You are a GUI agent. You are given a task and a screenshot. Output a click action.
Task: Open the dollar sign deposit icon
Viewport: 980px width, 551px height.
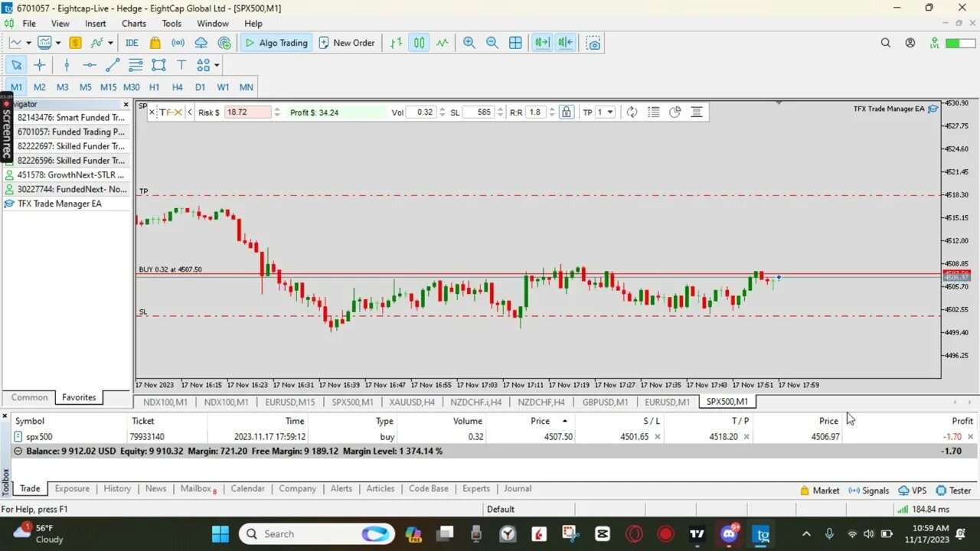pyautogui.click(x=76, y=43)
